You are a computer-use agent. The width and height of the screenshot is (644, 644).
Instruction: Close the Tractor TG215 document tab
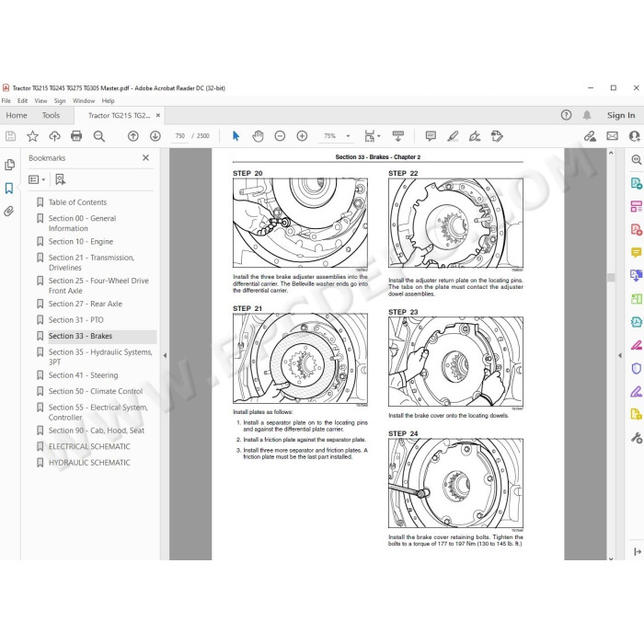coord(158,115)
